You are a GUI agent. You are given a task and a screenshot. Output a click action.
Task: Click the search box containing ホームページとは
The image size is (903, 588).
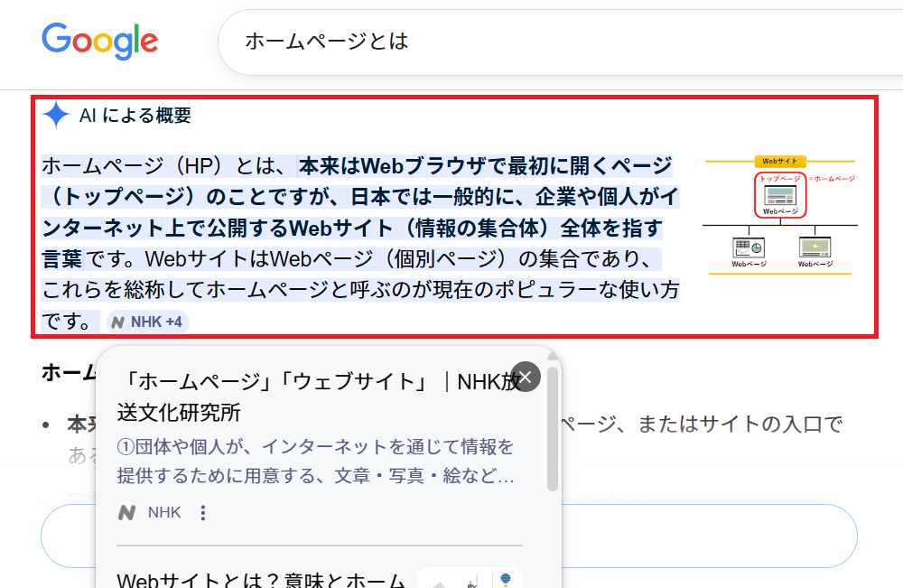pyautogui.click(x=542, y=42)
